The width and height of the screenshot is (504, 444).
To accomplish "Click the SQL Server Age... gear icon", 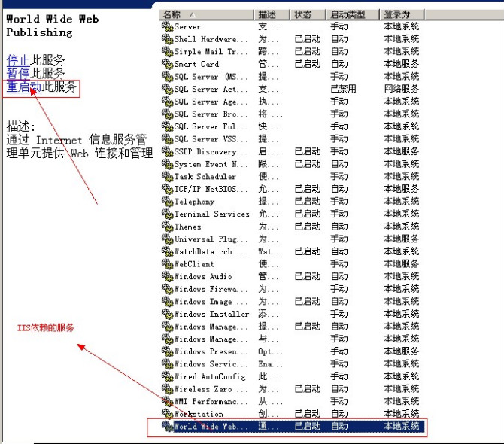I will [x=167, y=102].
